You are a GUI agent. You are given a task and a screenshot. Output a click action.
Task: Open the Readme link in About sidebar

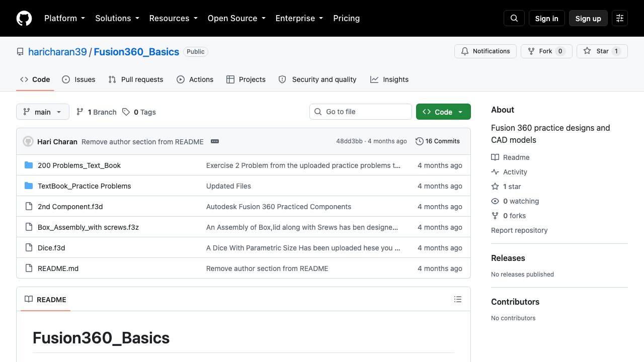click(510, 157)
